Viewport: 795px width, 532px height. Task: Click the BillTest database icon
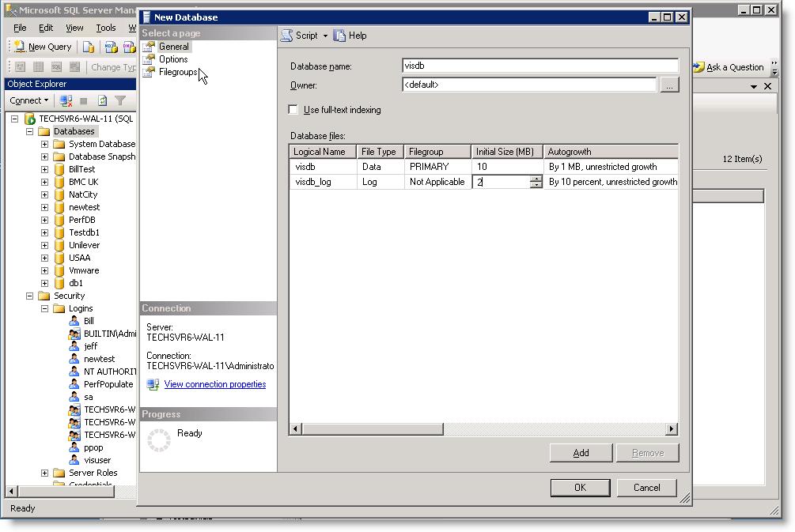click(x=59, y=169)
